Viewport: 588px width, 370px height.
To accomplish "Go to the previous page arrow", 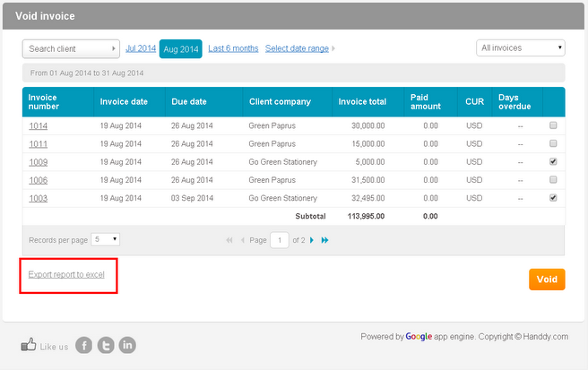I will click(x=242, y=240).
